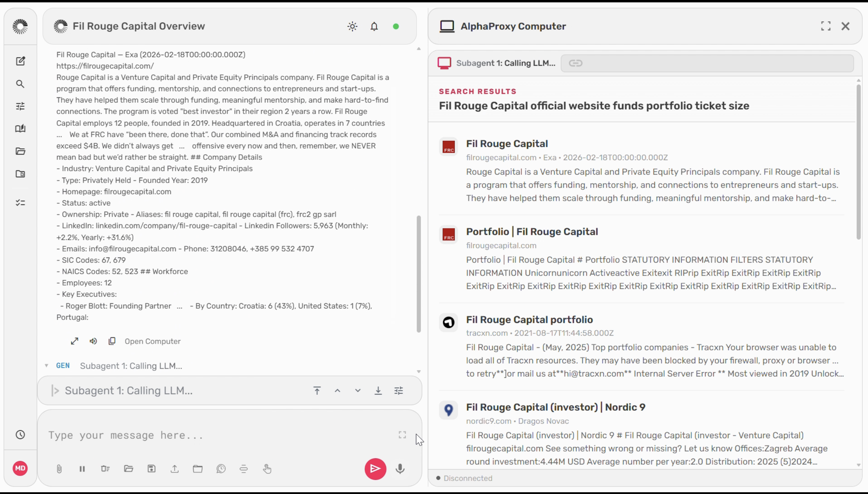This screenshot has height=494, width=868.
Task: Open the book icon in the sidebar
Action: (x=20, y=129)
